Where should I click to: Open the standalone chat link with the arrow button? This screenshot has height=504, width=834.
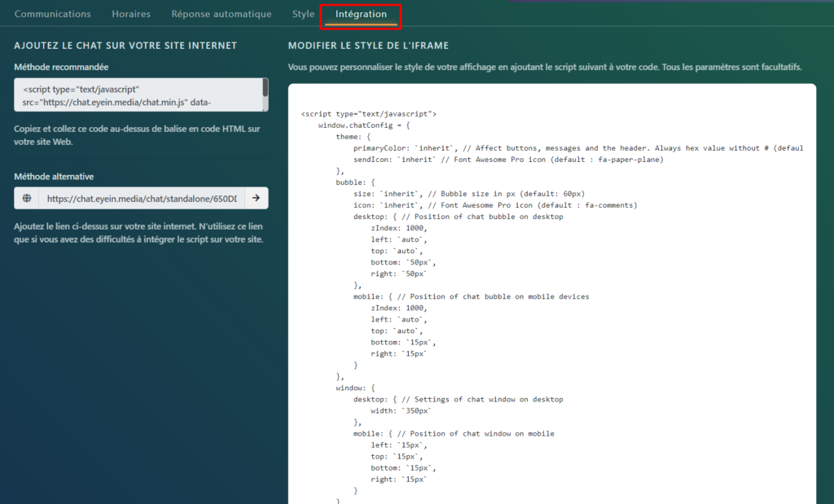pos(255,198)
